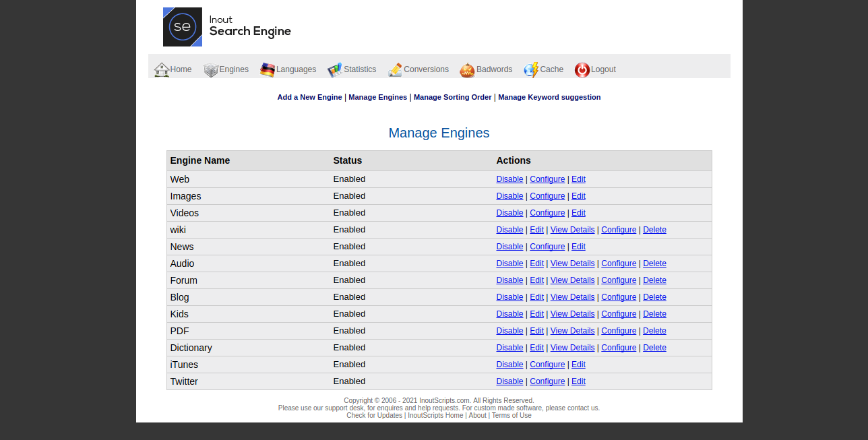View Details of the wiki engine
The height and width of the screenshot is (440, 868).
coord(572,230)
